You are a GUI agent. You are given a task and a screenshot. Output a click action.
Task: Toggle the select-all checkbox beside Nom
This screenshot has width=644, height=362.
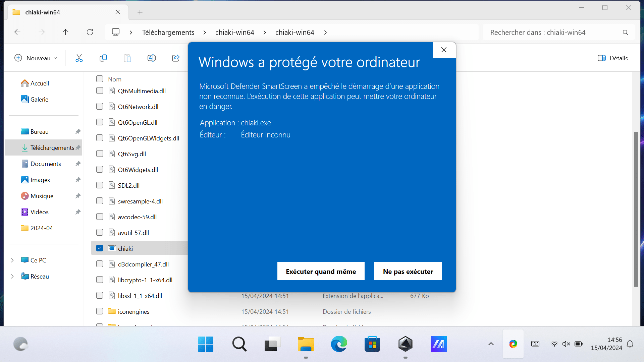[x=100, y=79]
